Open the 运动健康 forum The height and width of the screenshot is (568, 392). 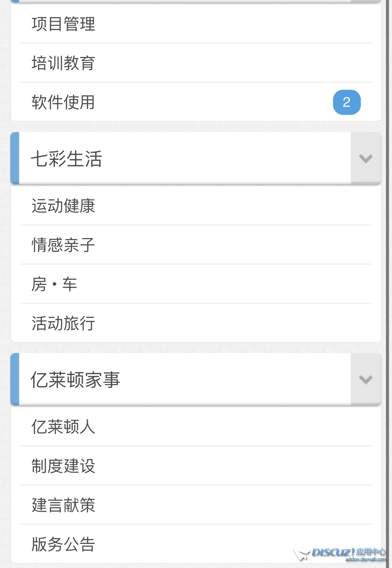63,206
